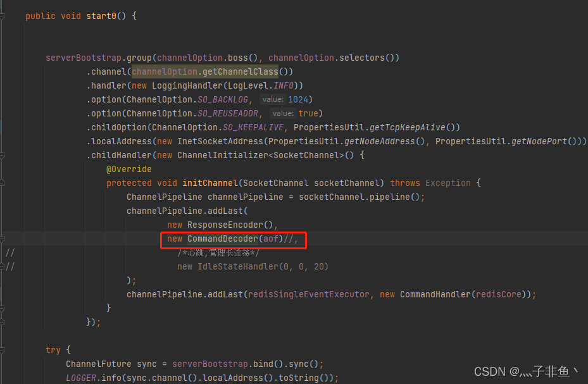588x384 pixels.
Task: Click the Exception class name
Action: [447, 183]
